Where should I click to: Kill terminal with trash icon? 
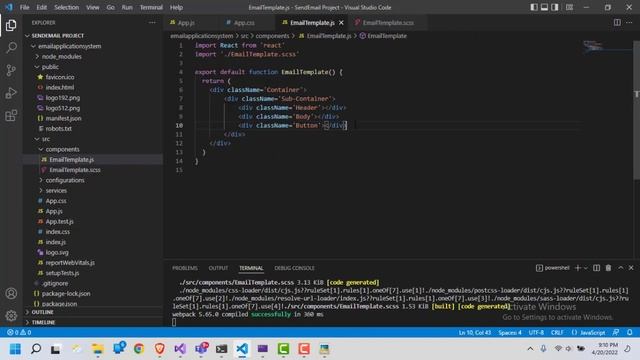tap(608, 268)
